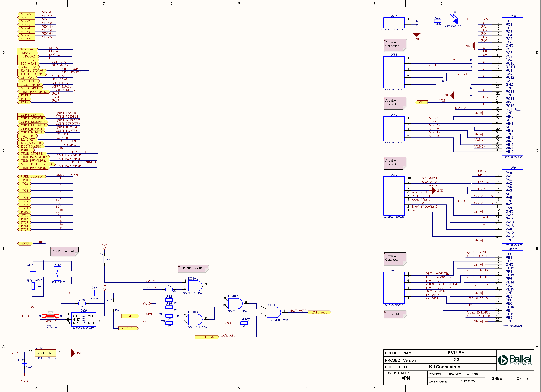Click the nRST_MCU output port symbol
This screenshot has height=392, width=541.
(x=320, y=312)
